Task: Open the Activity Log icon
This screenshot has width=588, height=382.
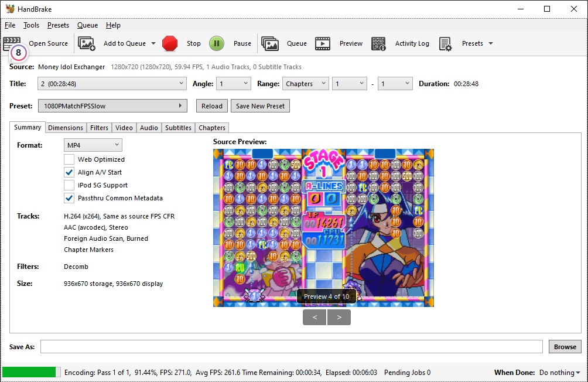Action: pyautogui.click(x=378, y=43)
